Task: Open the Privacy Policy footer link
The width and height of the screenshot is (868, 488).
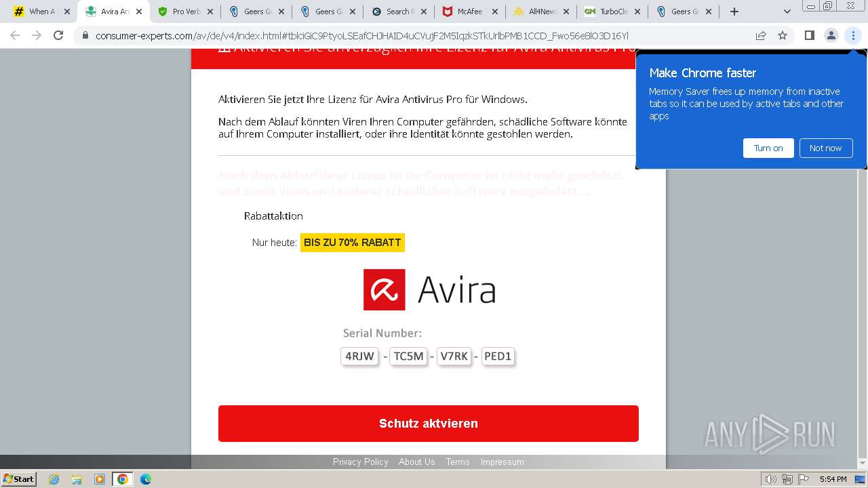Action: [x=360, y=462]
